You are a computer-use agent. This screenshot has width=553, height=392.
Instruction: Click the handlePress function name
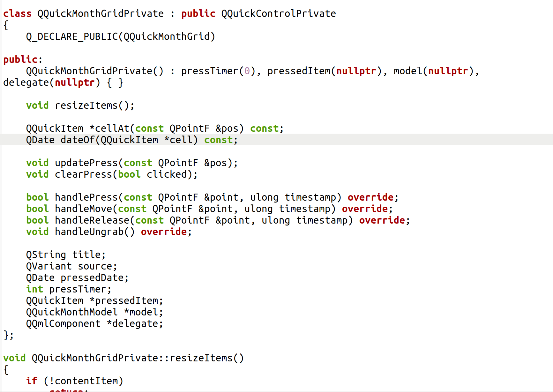tap(86, 197)
